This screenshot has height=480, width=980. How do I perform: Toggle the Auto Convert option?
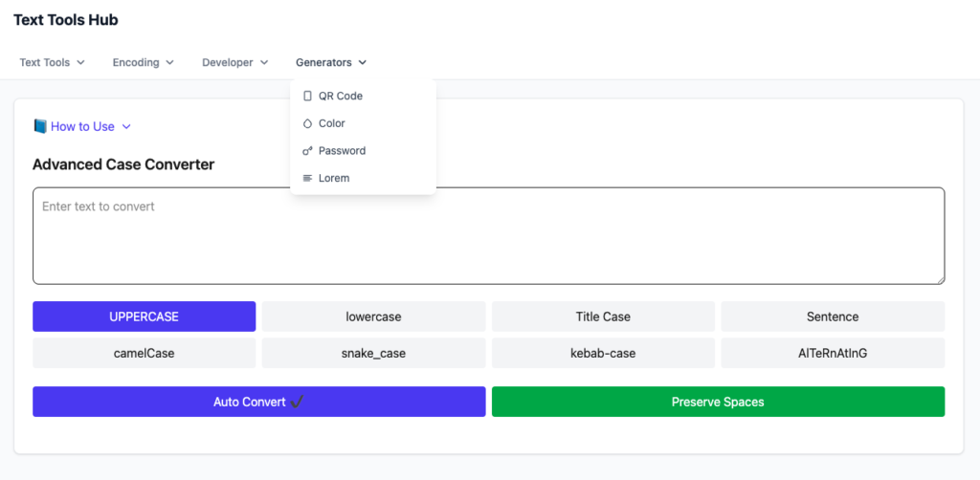[x=258, y=402]
